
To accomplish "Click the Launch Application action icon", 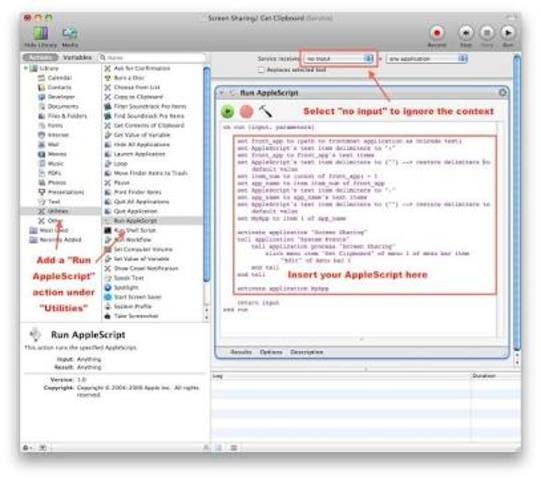I will [x=108, y=154].
